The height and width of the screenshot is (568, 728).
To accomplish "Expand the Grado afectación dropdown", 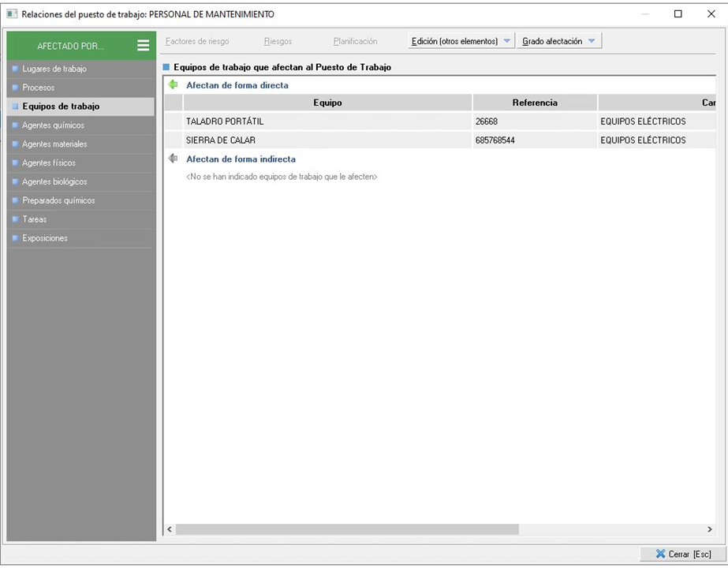I will click(x=559, y=41).
